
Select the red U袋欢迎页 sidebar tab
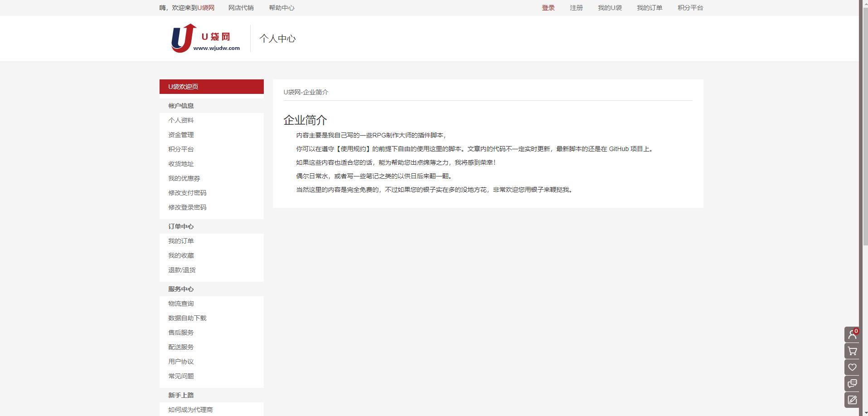(212, 87)
